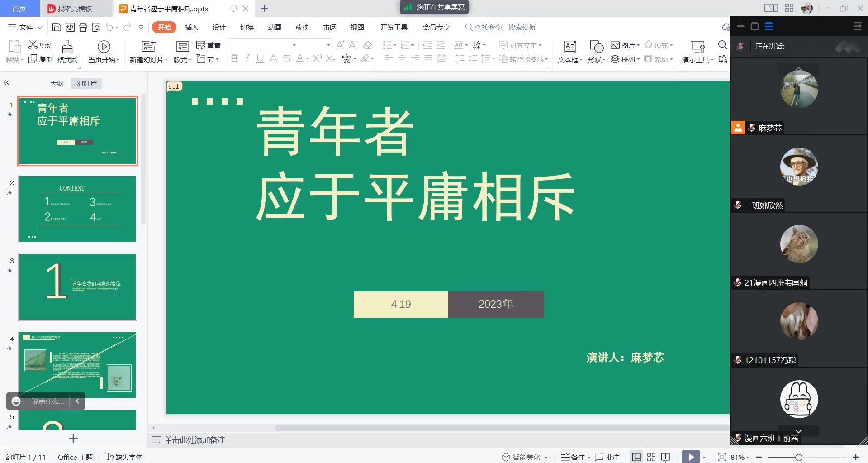Image resolution: width=868 pixels, height=463 pixels.
Task: Click the Print Preview icon
Action: pos(96,27)
